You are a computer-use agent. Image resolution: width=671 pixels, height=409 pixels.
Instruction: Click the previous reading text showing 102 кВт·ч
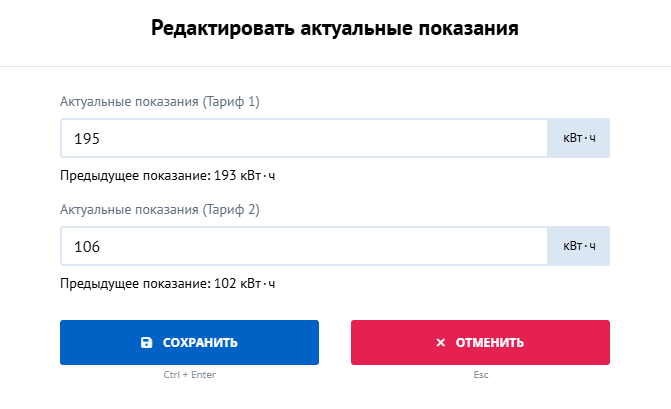(167, 284)
